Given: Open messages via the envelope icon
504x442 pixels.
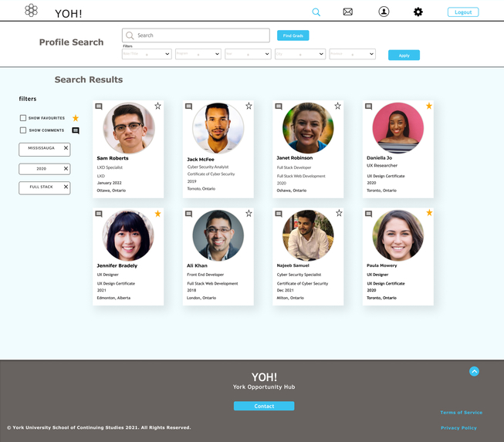Looking at the screenshot, I should (x=347, y=12).
